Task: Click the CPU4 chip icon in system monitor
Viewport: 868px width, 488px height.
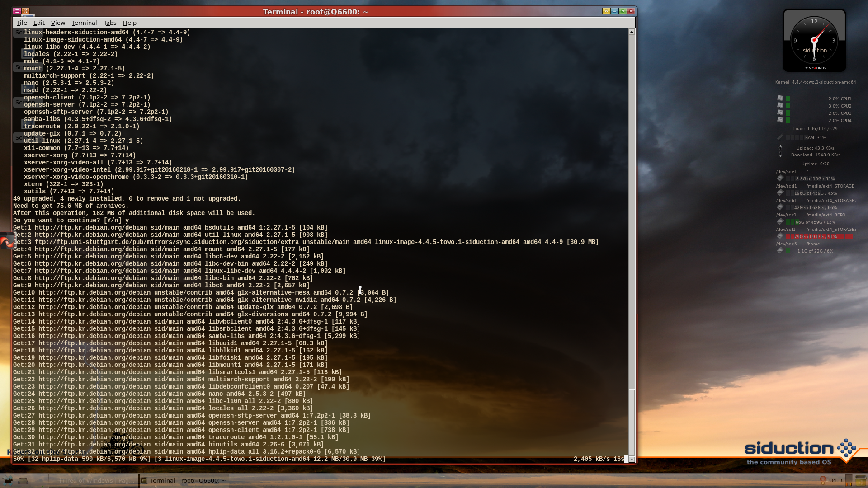Action: (x=780, y=120)
